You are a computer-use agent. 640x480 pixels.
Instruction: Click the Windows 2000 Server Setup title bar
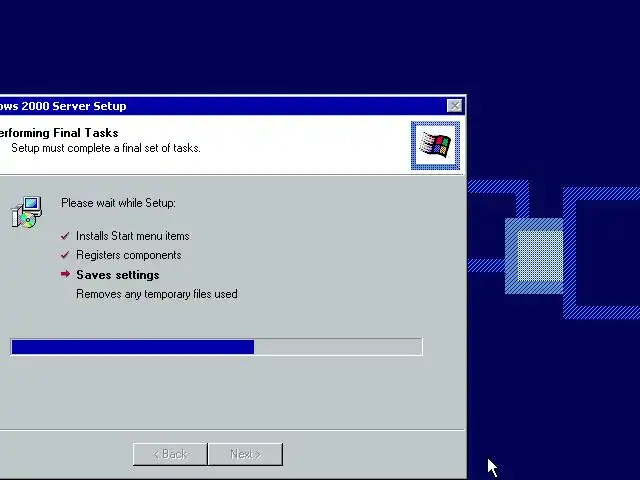(x=232, y=106)
